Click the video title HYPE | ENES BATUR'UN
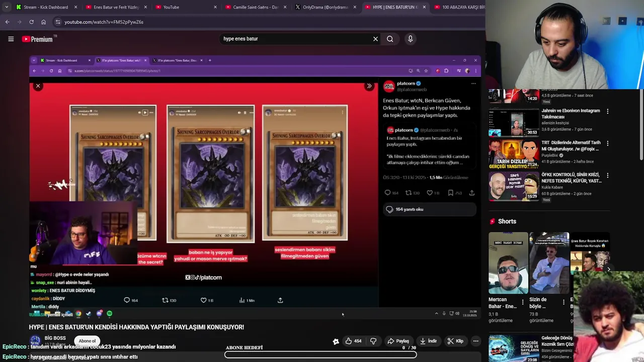Image resolution: width=644 pixels, height=362 pixels. [x=136, y=327]
